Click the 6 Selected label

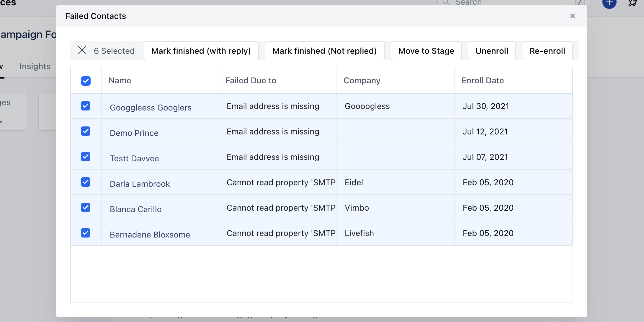(114, 51)
